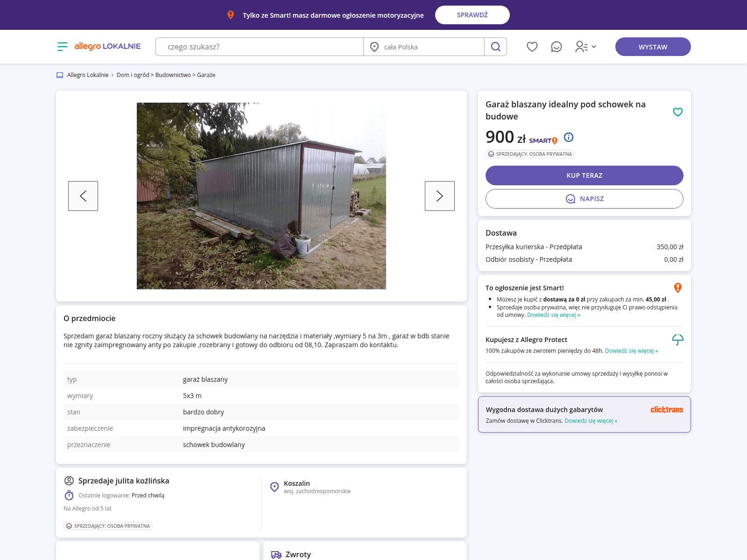The height and width of the screenshot is (560, 747).
Task: Click the 'impregnacja antykorozyjna' value
Action: point(224,428)
